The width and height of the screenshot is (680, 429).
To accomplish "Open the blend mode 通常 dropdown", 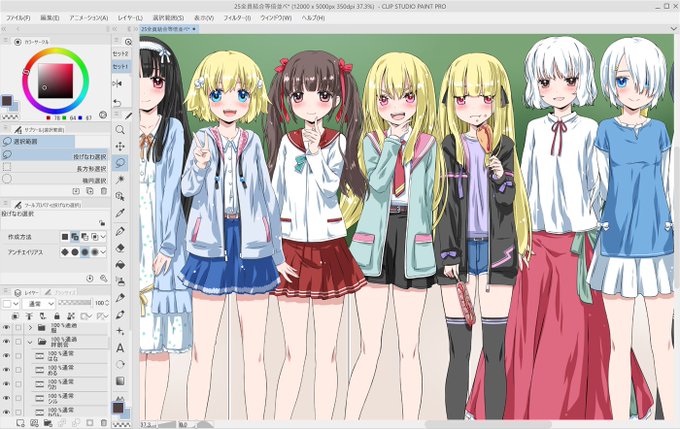I will tap(39, 304).
